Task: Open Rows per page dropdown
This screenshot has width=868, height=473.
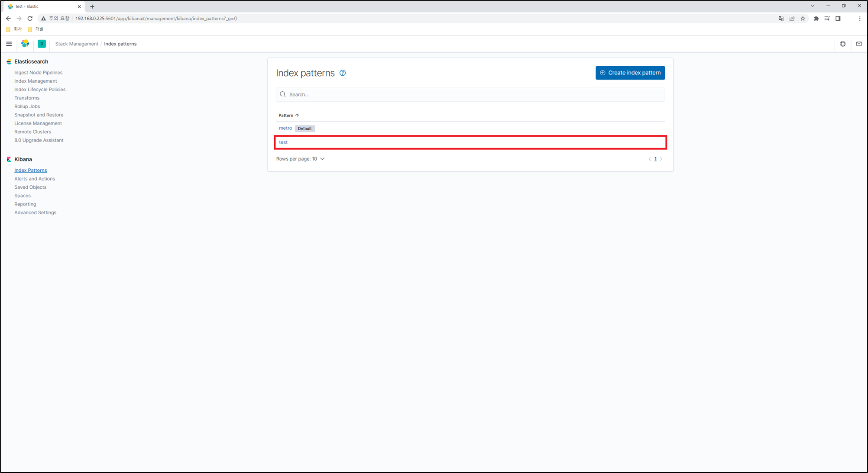Action: tap(300, 159)
